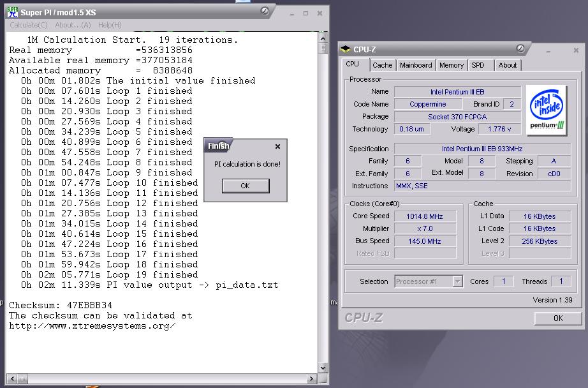Click the empty Level 3 cache field

[540, 253]
